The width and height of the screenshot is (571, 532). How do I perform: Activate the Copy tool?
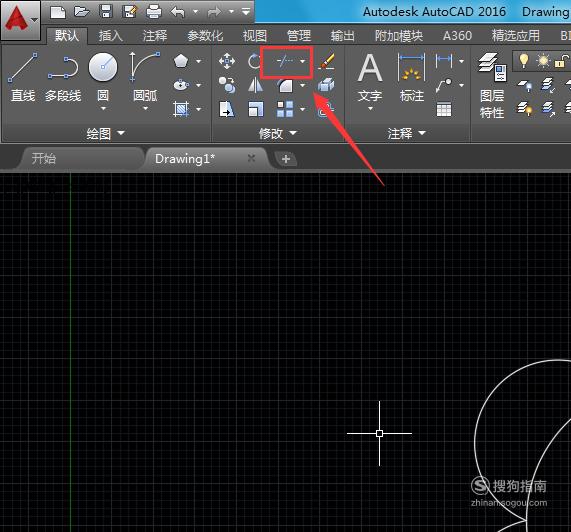[x=227, y=85]
